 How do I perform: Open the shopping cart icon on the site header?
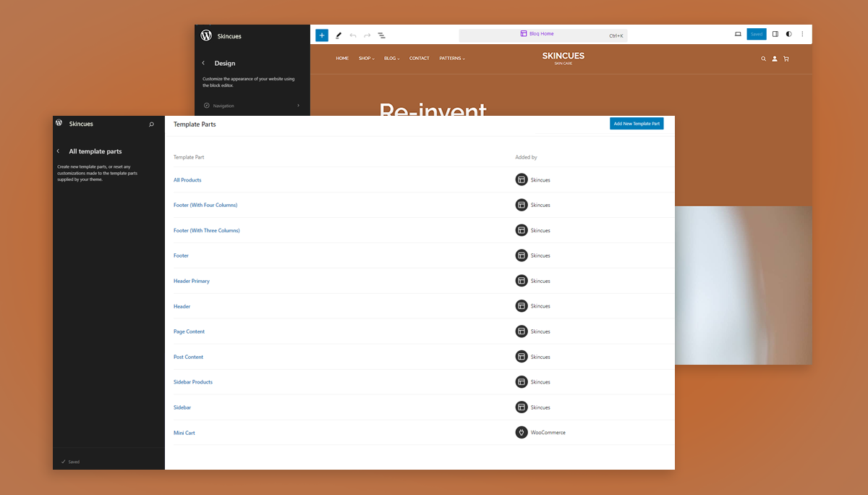point(786,59)
